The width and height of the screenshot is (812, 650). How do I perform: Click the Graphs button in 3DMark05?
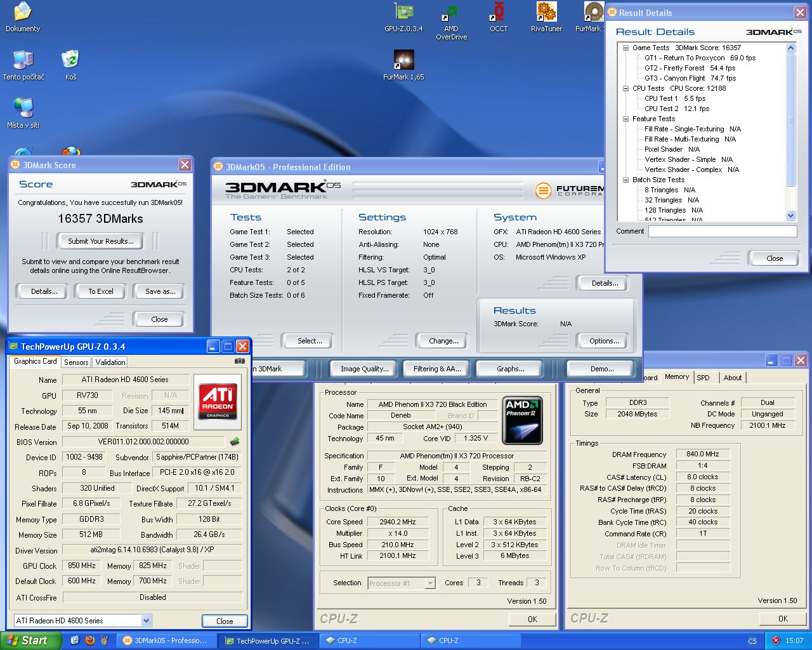coord(511,369)
